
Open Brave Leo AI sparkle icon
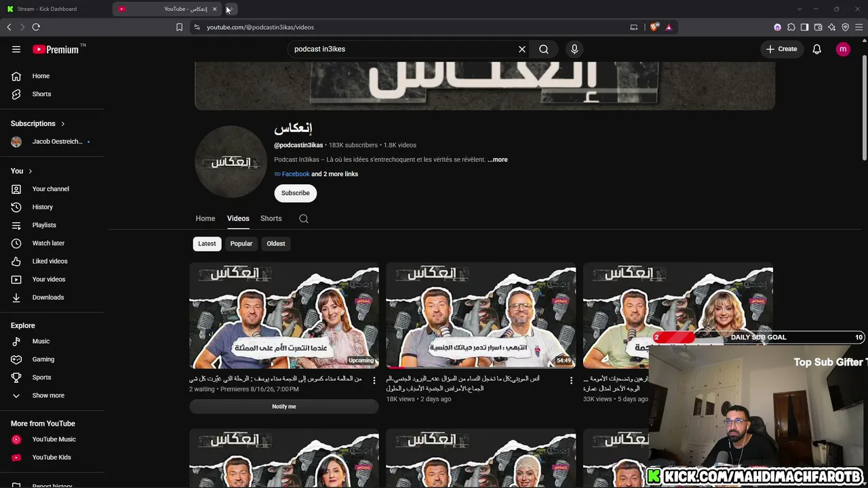point(831,27)
